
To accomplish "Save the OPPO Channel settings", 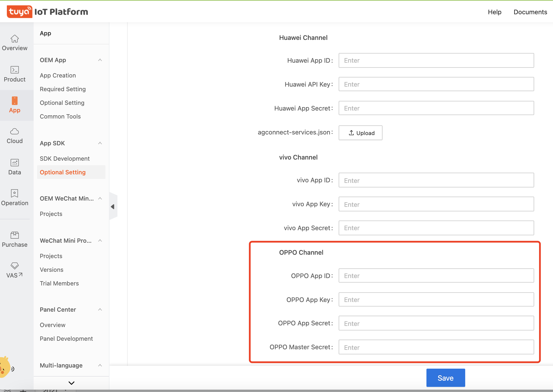I will pyautogui.click(x=445, y=378).
